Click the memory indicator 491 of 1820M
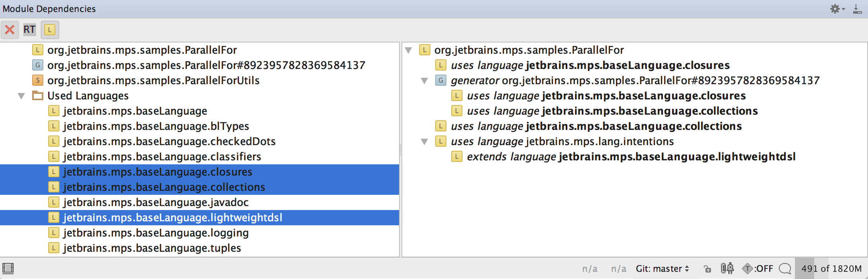The height and width of the screenshot is (279, 868). tap(831, 269)
